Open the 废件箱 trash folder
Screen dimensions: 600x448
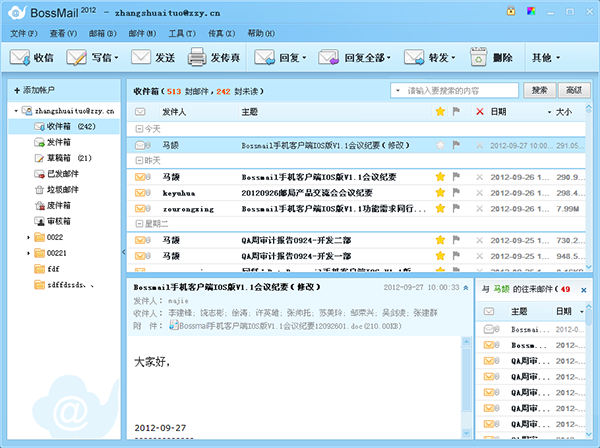52,205
